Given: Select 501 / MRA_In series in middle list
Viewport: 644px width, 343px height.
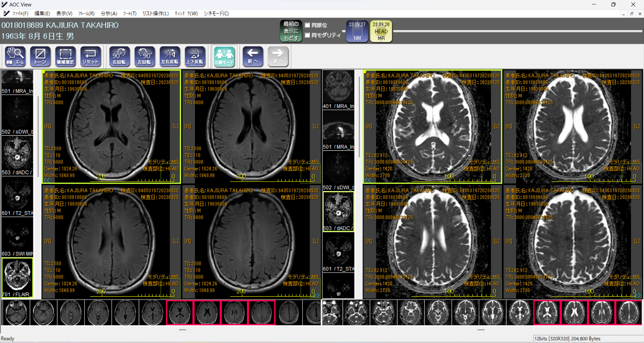Looking at the screenshot, I should pyautogui.click(x=338, y=130).
